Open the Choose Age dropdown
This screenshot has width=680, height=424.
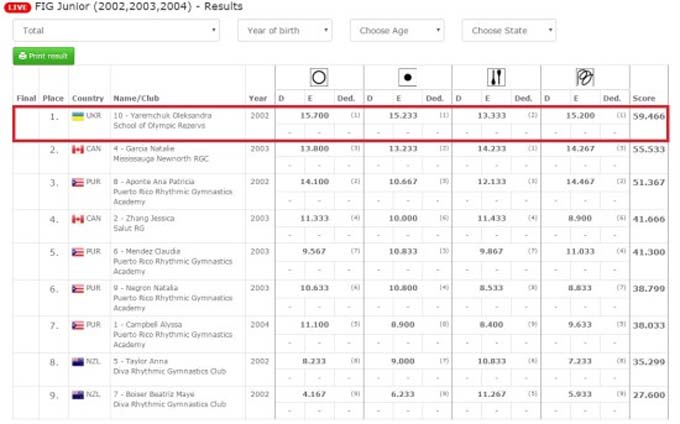point(396,31)
